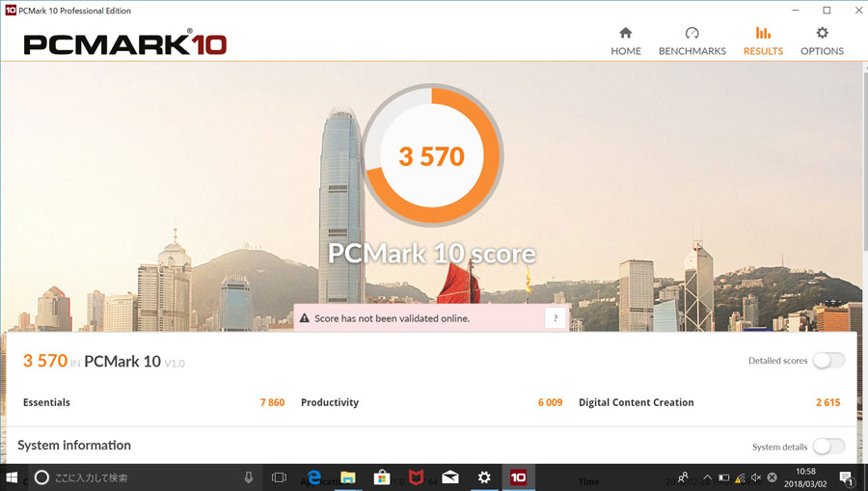Click the Digital Content Creation score

827,402
